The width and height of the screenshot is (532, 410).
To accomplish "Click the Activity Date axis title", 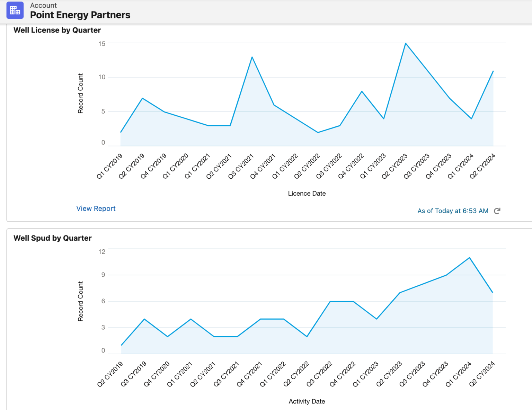I will pos(307,401).
